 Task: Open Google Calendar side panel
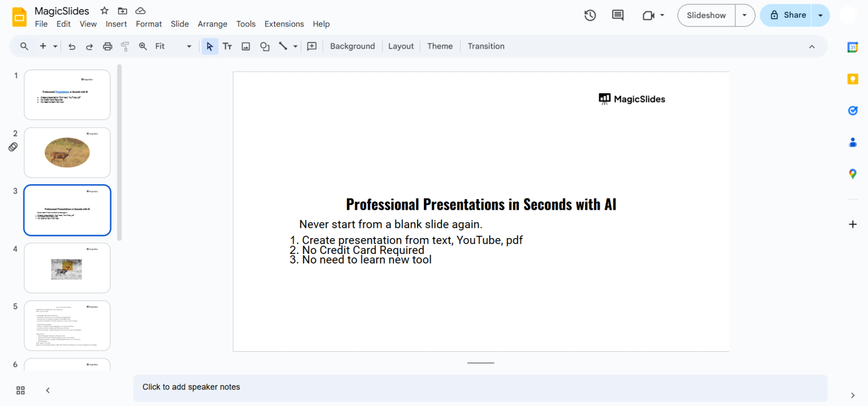pyautogui.click(x=853, y=48)
